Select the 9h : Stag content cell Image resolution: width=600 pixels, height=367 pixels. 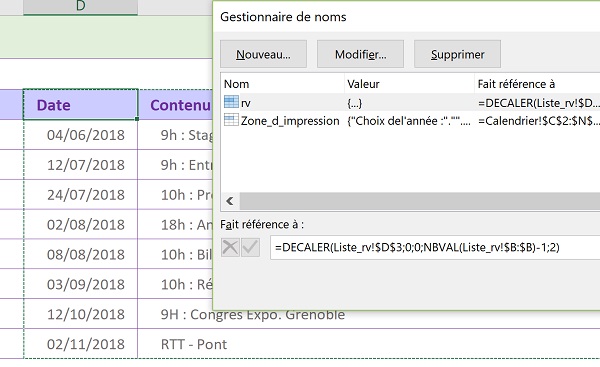(175, 135)
